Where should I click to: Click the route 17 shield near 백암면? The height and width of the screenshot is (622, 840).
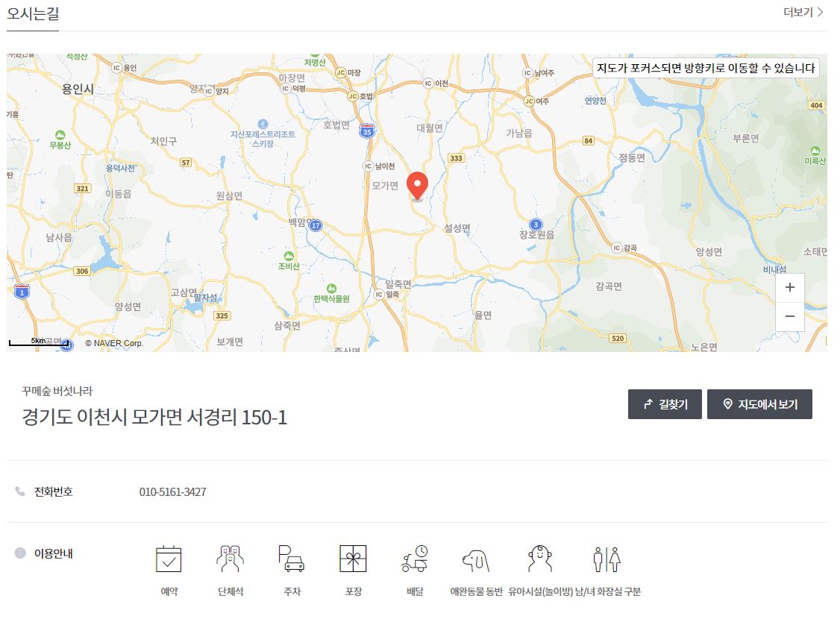tap(316, 225)
